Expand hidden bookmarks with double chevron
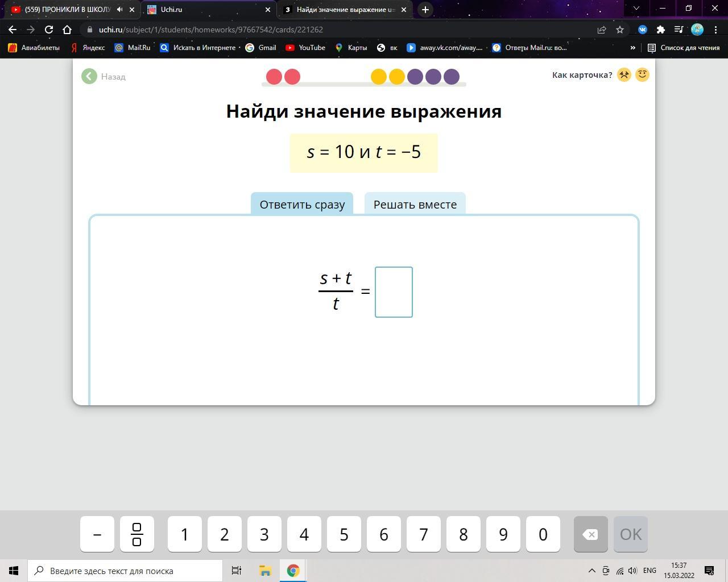The width and height of the screenshot is (728, 582). pyautogui.click(x=632, y=48)
